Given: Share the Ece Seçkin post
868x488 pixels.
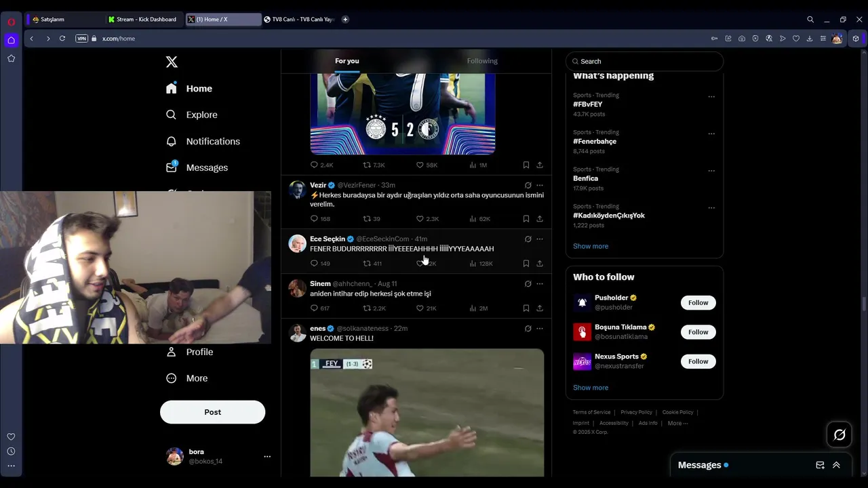Looking at the screenshot, I should click(540, 263).
